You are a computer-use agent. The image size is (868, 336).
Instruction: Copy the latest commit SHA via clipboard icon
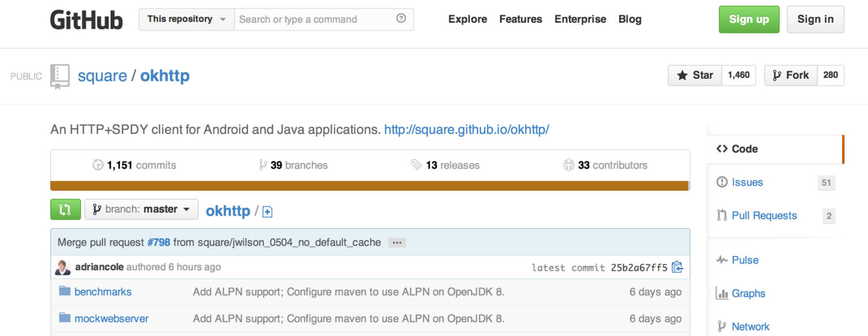point(677,267)
